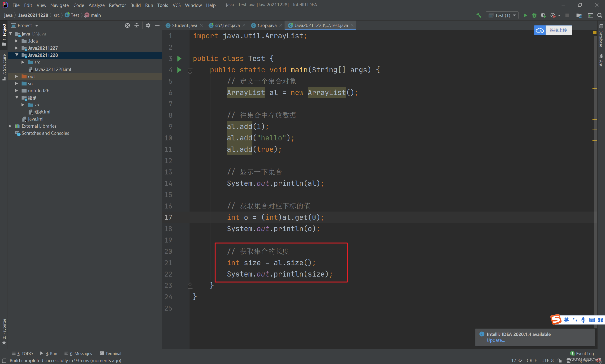Collapse the 继承 module
The width and height of the screenshot is (605, 364).
[17, 97]
